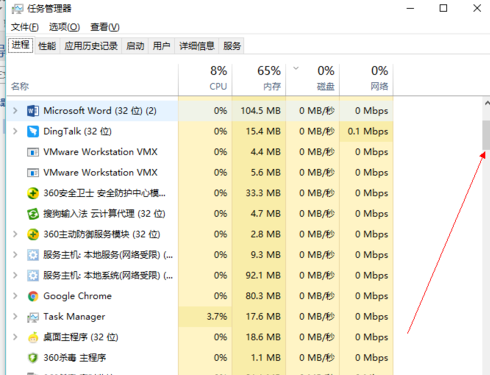Click the 104.5 MB memory cell

coord(259,111)
